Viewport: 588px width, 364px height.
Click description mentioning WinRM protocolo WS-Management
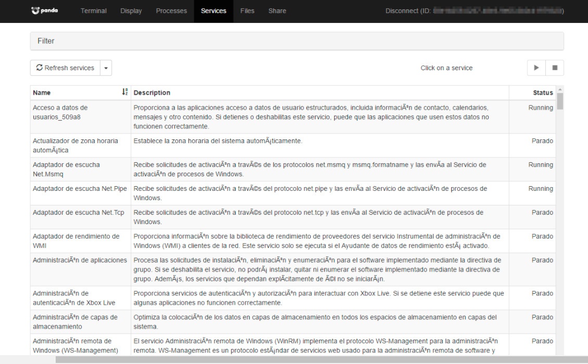pyautogui.click(x=316, y=346)
